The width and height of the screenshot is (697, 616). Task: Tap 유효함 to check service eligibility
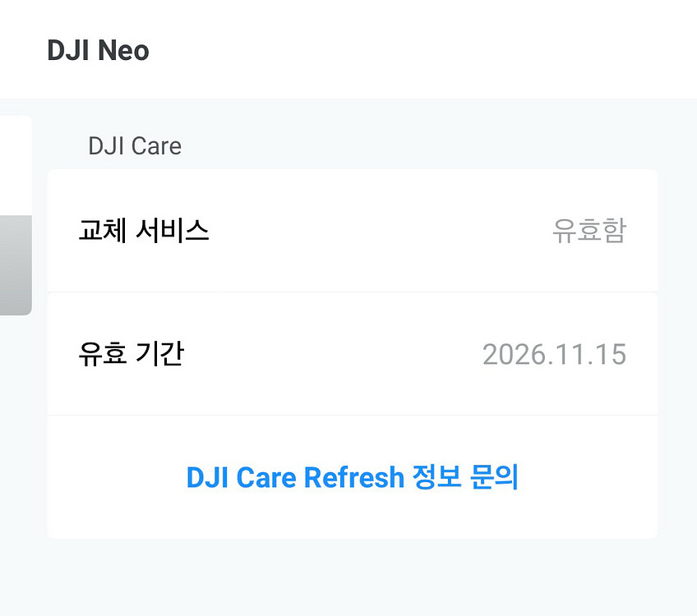pyautogui.click(x=589, y=231)
